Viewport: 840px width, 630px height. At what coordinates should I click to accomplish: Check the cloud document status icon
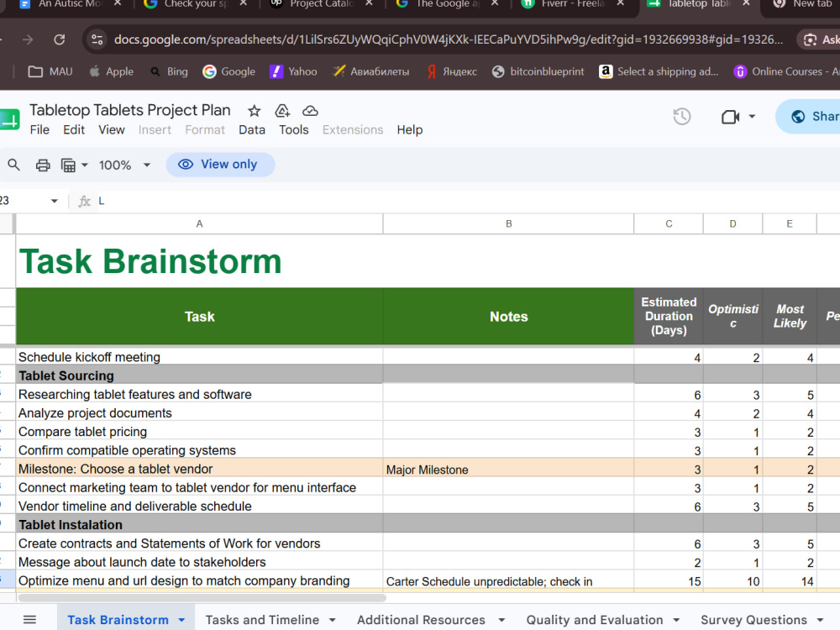[x=310, y=111]
